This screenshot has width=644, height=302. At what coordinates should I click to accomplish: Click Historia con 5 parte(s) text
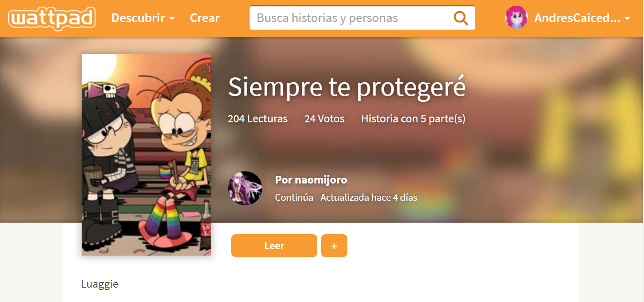413,119
